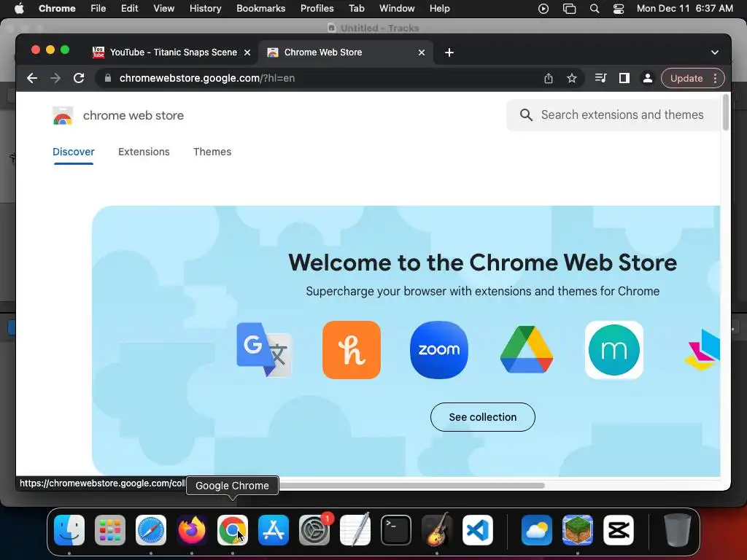This screenshot has width=747, height=560.
Task: Open the File menu
Action: [98, 9]
